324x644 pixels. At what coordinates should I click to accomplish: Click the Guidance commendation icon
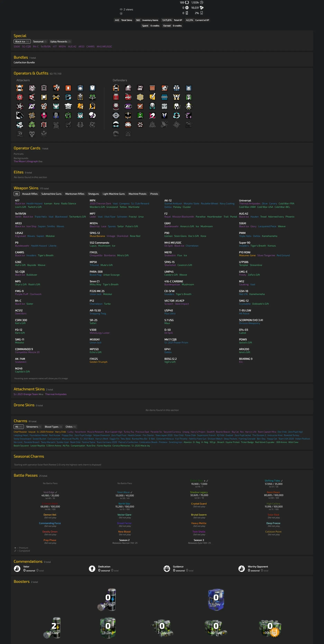167,568
